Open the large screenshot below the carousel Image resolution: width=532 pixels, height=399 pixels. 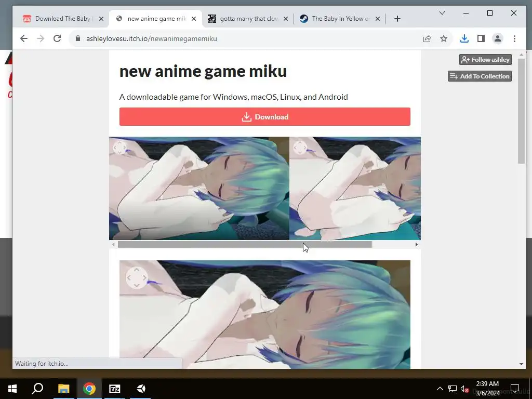(264, 314)
